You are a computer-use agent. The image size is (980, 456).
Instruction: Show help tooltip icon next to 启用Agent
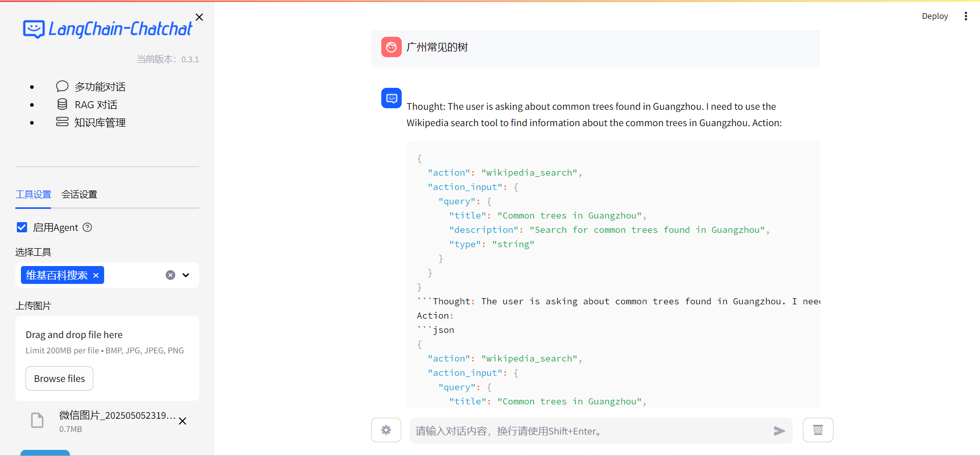87,227
